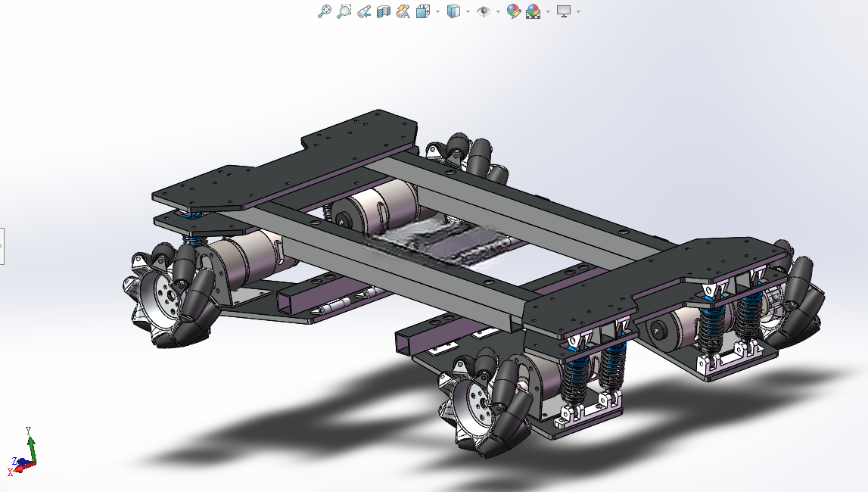Expand the Hide/Show Items dropdown arrow
The width and height of the screenshot is (868, 492).
[498, 11]
